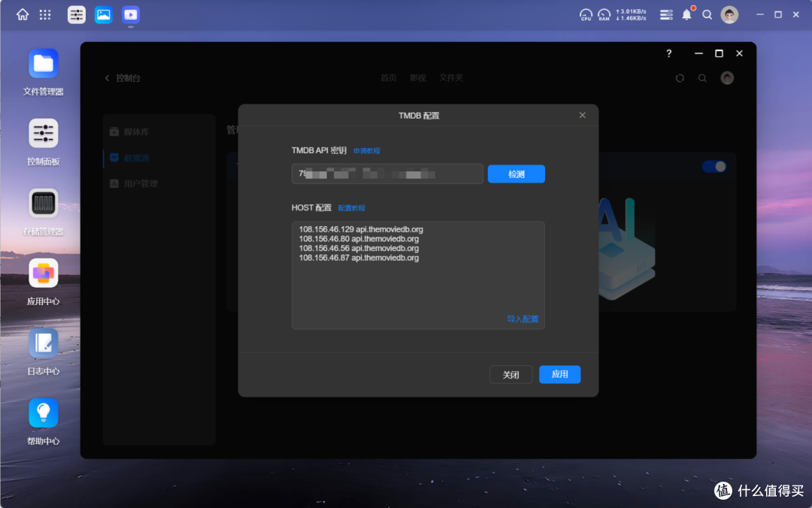
Task: Click the home icon in the taskbar
Action: pyautogui.click(x=22, y=14)
